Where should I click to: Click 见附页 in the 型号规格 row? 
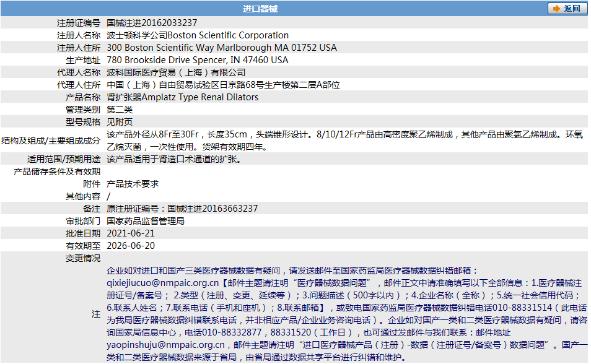tap(122, 121)
